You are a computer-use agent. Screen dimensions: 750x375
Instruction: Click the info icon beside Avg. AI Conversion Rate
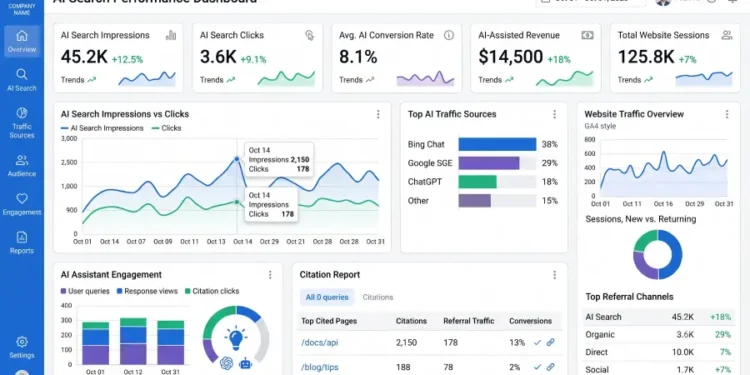tap(449, 35)
